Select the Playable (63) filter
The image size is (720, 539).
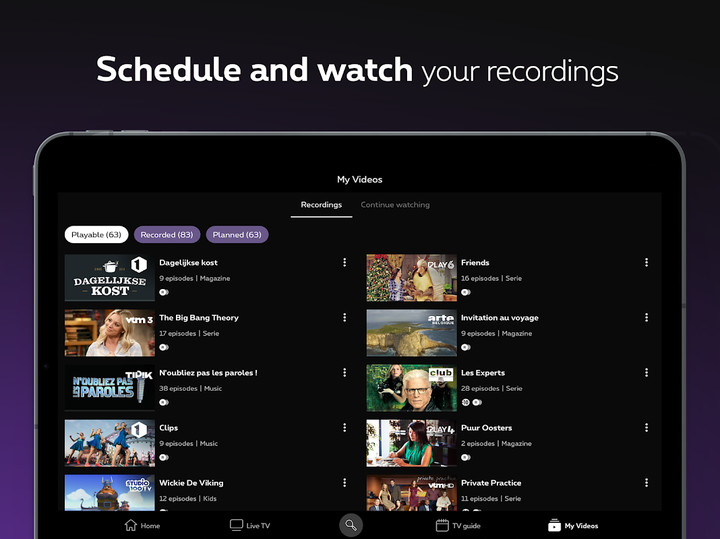96,235
